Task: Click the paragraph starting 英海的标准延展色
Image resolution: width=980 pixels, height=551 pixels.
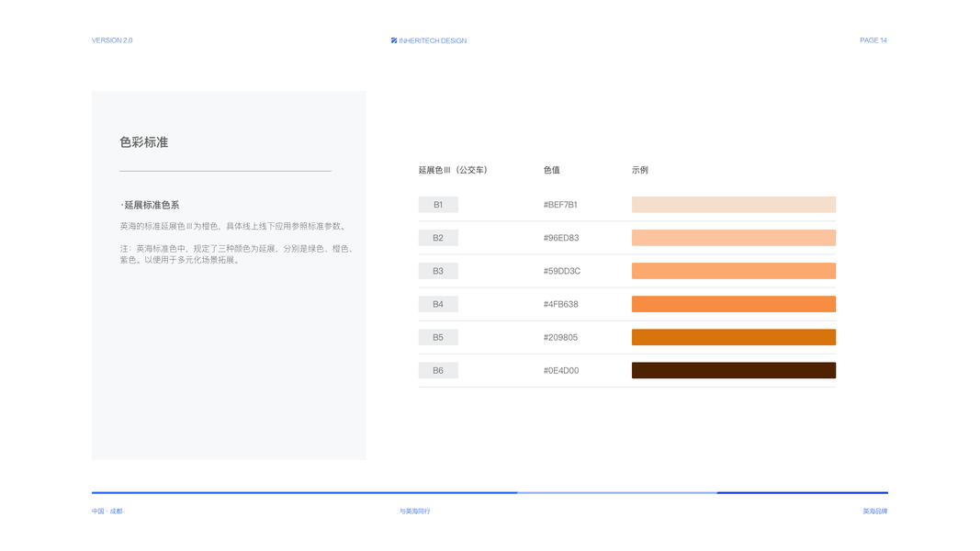Action: [234, 226]
